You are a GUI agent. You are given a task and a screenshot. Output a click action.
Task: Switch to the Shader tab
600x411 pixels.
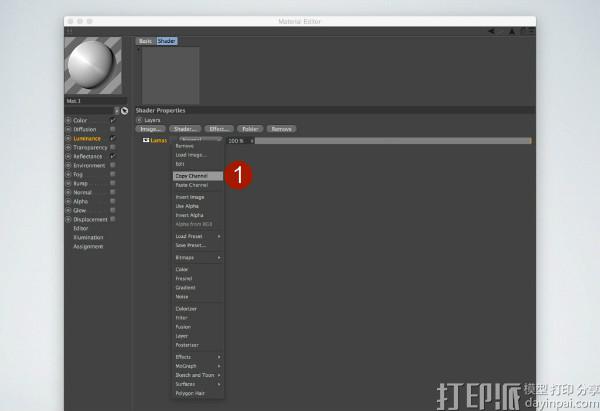coord(167,41)
